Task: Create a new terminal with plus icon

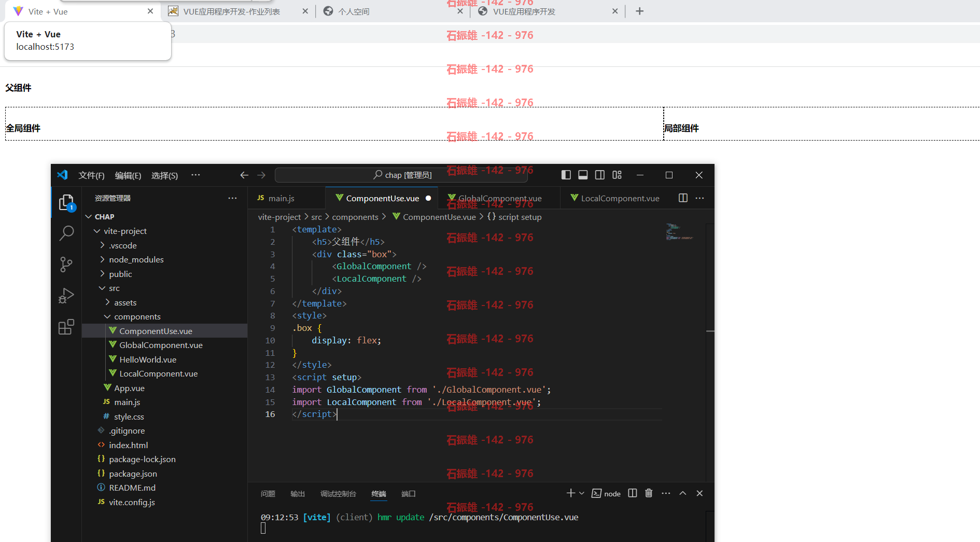Action: 571,493
